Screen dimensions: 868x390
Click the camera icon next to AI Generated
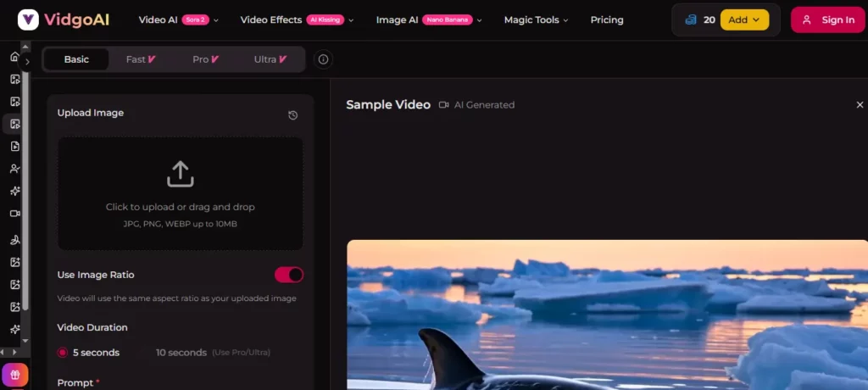(443, 104)
